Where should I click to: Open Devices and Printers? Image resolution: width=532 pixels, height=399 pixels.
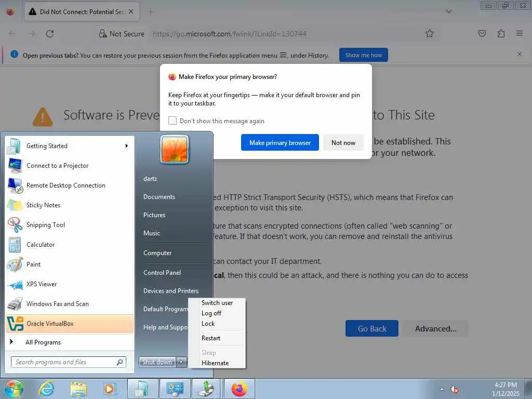pos(170,291)
